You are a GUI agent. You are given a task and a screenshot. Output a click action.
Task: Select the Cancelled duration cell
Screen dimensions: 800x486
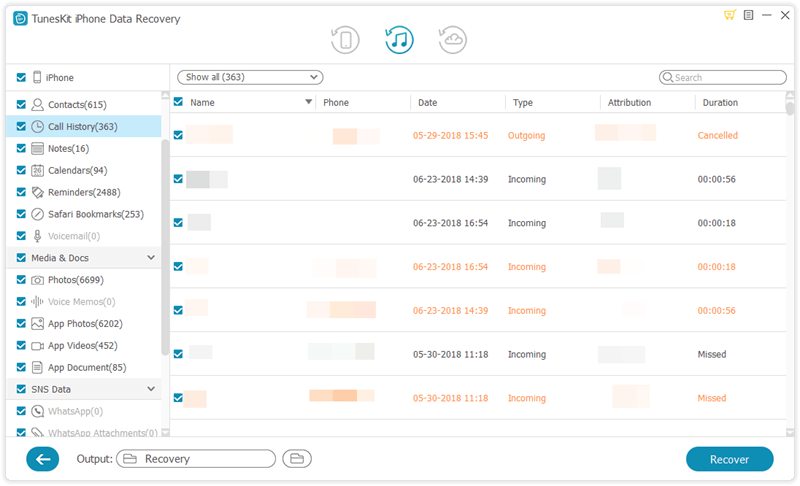717,135
